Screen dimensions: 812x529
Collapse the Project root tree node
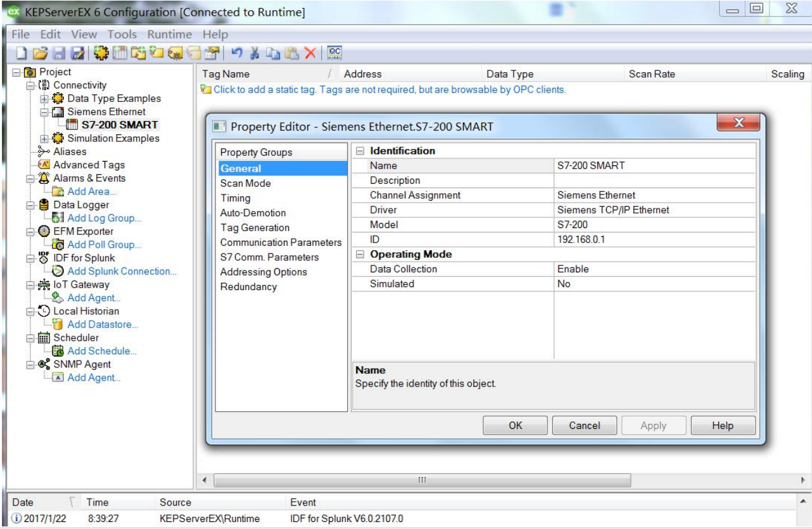pos(16,72)
